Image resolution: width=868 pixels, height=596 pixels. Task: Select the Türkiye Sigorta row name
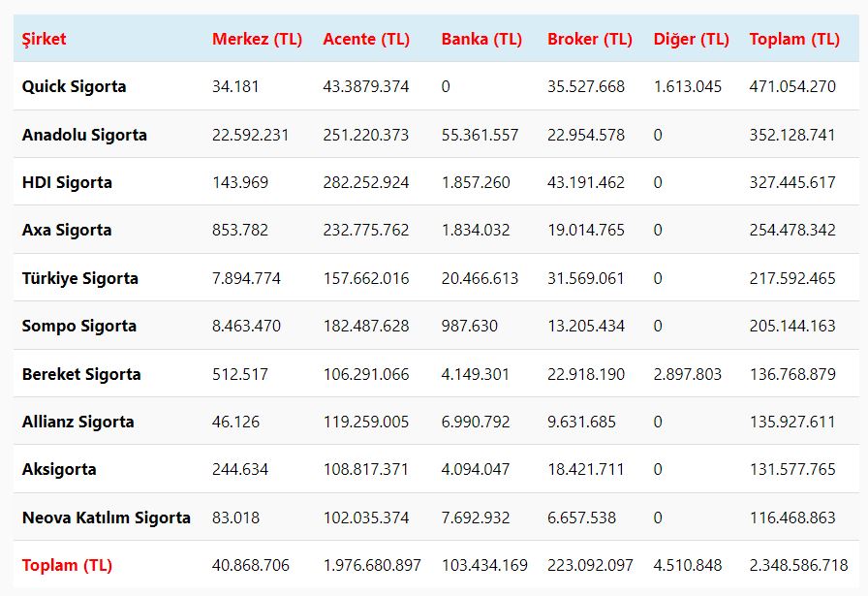coord(80,278)
